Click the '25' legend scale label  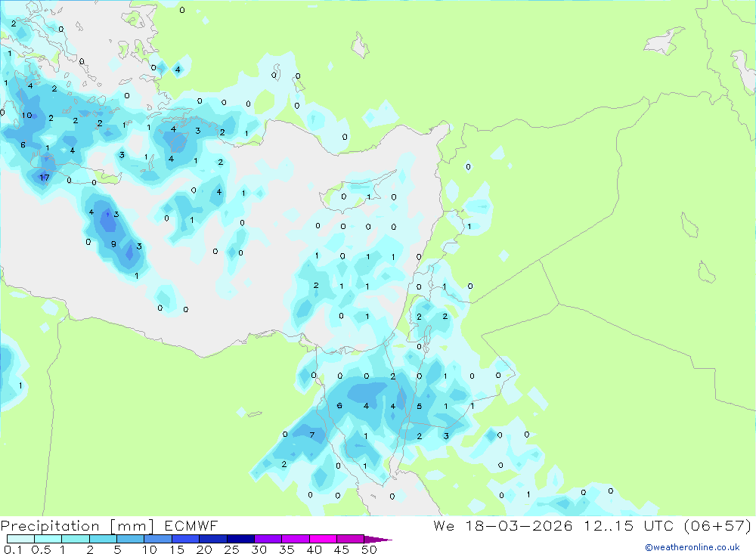click(x=232, y=549)
